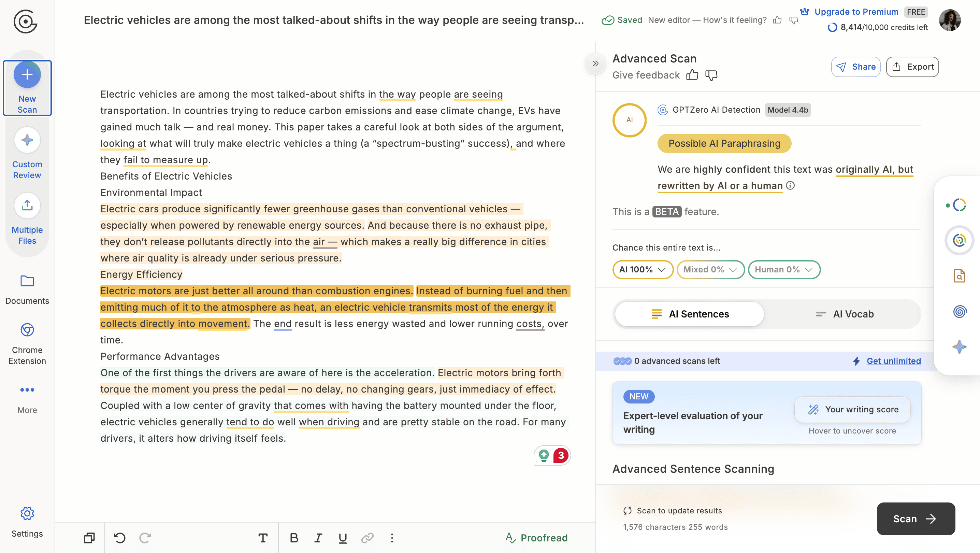Click the user profile avatar
The width and height of the screenshot is (980, 553).
click(950, 20)
